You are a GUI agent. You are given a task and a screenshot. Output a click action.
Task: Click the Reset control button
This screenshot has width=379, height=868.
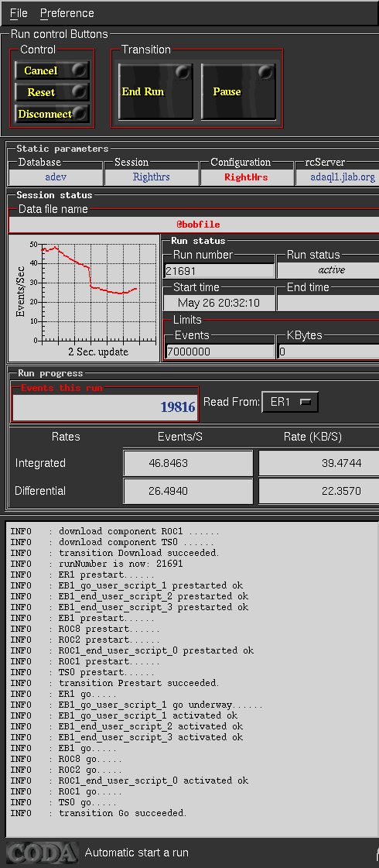coord(52,92)
